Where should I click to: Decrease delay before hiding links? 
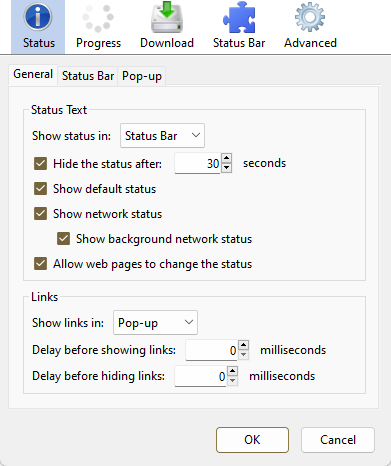pyautogui.click(x=233, y=381)
